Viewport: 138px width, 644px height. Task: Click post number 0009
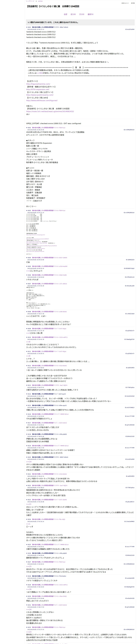(x=29, y=329)
